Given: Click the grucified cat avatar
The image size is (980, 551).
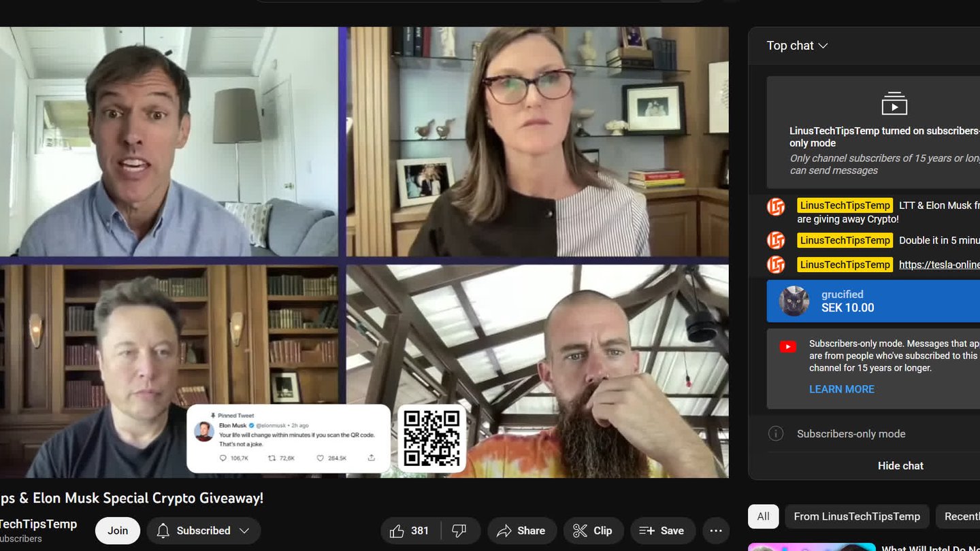Looking at the screenshot, I should click(x=794, y=301).
